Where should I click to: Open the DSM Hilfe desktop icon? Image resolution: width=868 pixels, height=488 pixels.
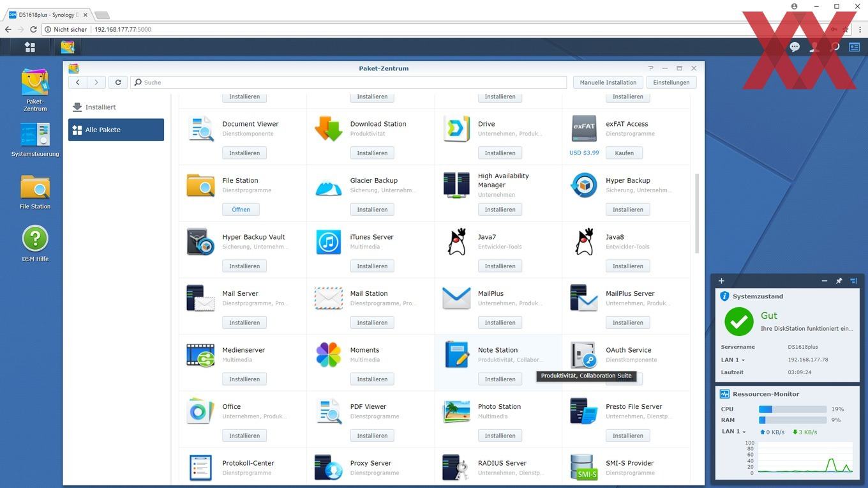(35, 244)
